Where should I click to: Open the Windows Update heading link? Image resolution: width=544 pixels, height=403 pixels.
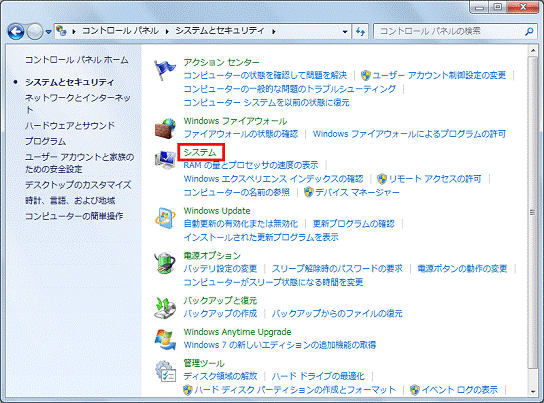point(217,211)
